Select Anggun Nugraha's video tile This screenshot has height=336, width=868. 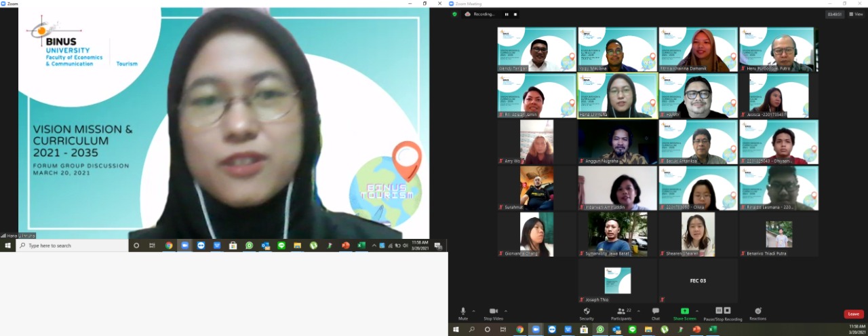[618, 142]
